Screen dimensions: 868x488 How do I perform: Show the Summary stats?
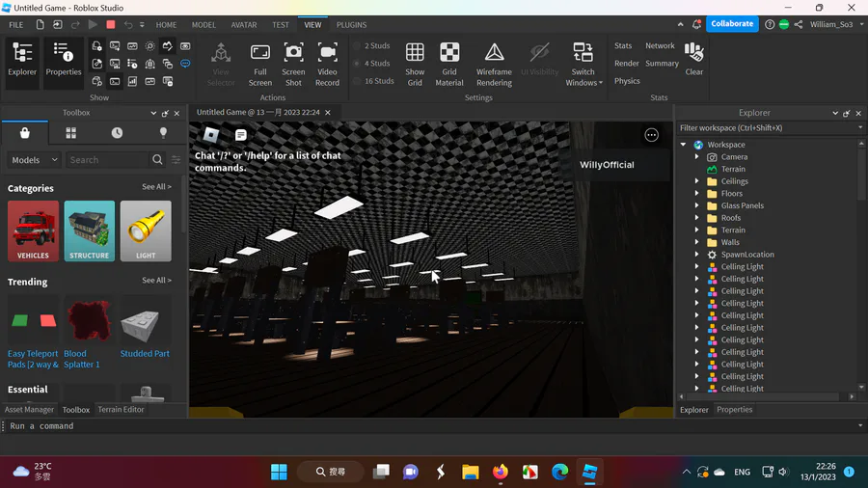click(662, 64)
